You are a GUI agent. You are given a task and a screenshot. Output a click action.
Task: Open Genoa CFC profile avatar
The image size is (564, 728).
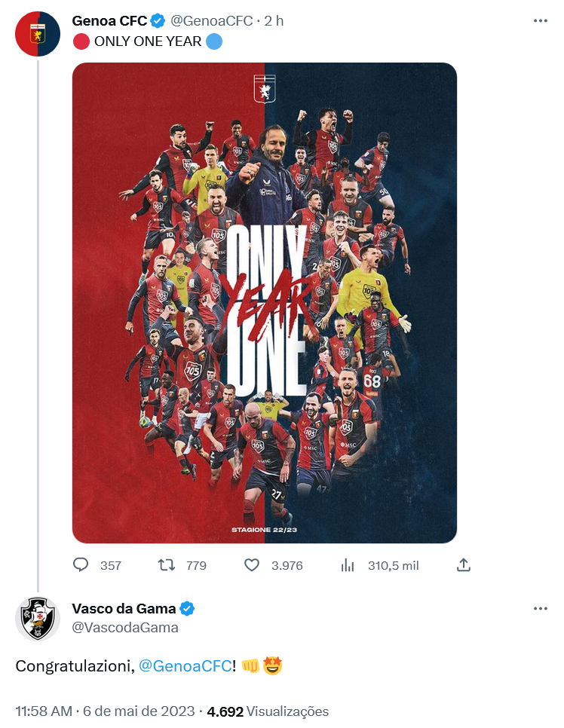[x=38, y=34]
